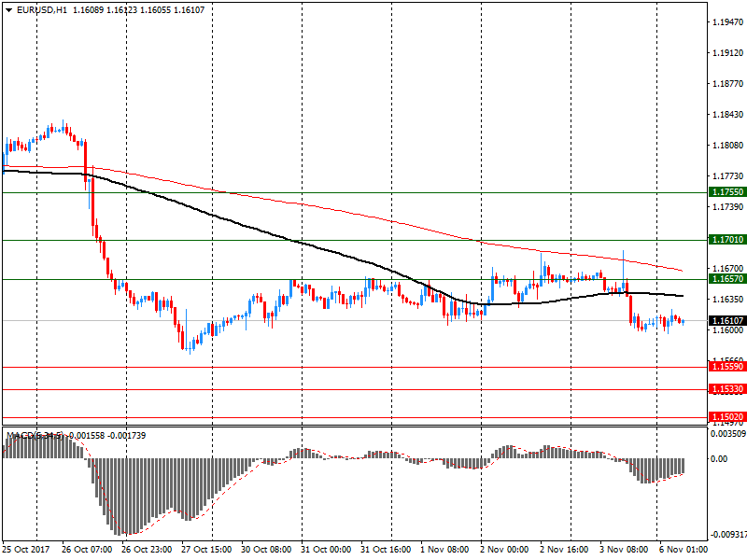
Task: Click the 1.16000 price scale value
Action: coord(727,330)
